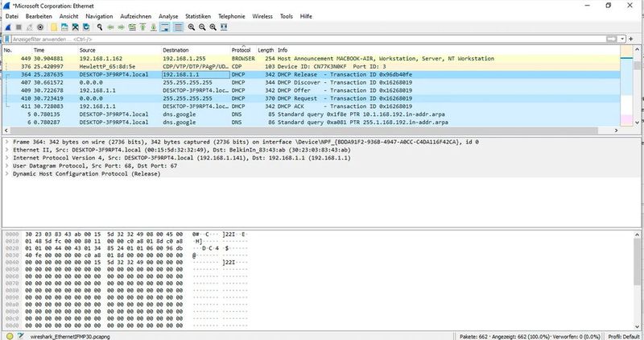Image resolution: width=644 pixels, height=340 pixels.
Task: Expand the User Datagram Protocol row
Action: pyautogui.click(x=7, y=166)
